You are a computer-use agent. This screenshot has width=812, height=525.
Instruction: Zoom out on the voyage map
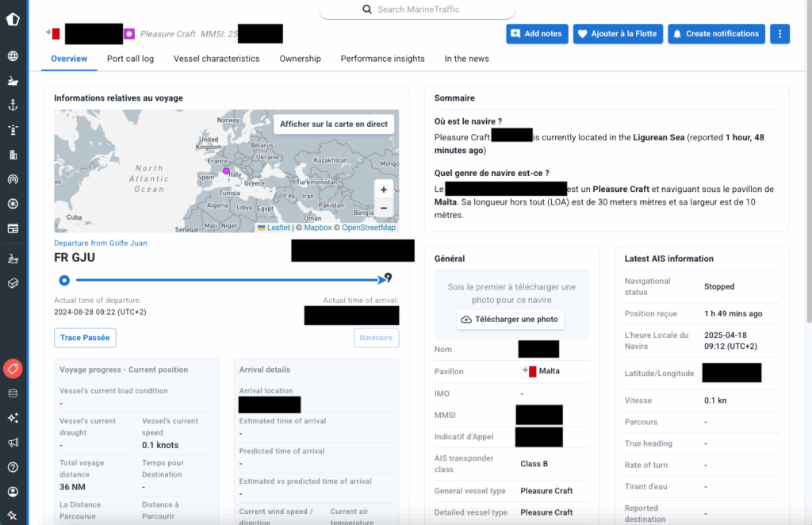tap(384, 209)
